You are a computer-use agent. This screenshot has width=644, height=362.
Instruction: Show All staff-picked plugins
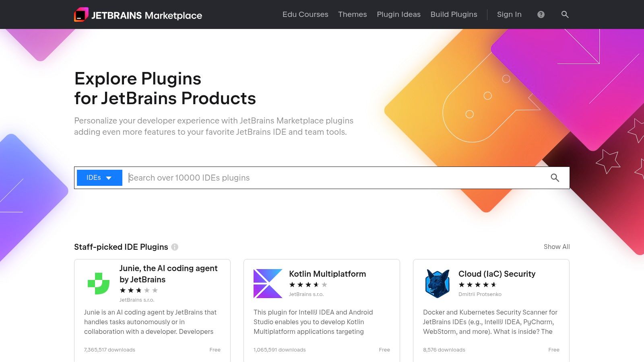point(556,247)
